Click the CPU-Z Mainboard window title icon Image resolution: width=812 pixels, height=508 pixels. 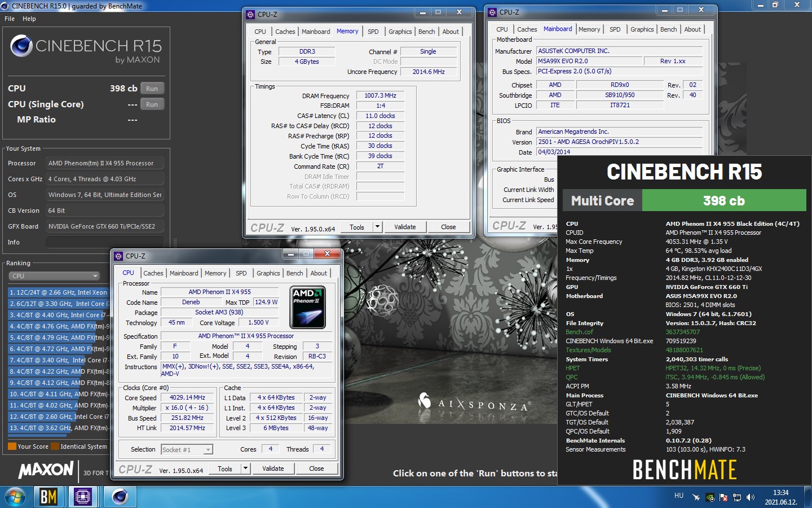tap(492, 12)
